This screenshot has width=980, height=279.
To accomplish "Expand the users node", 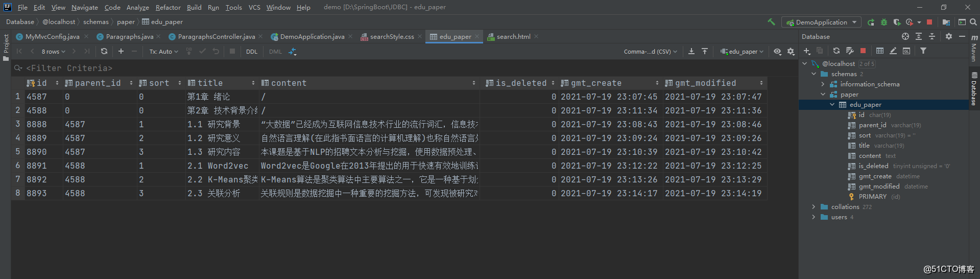I will [814, 217].
